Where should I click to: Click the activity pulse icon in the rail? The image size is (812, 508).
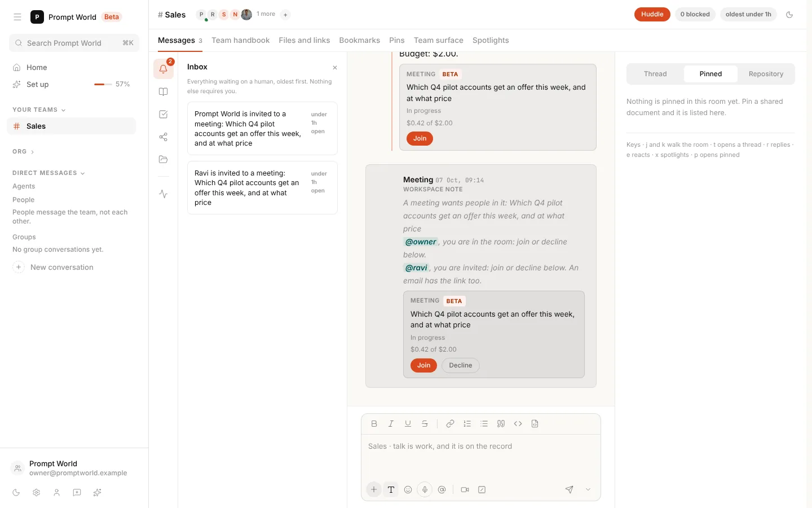(164, 194)
